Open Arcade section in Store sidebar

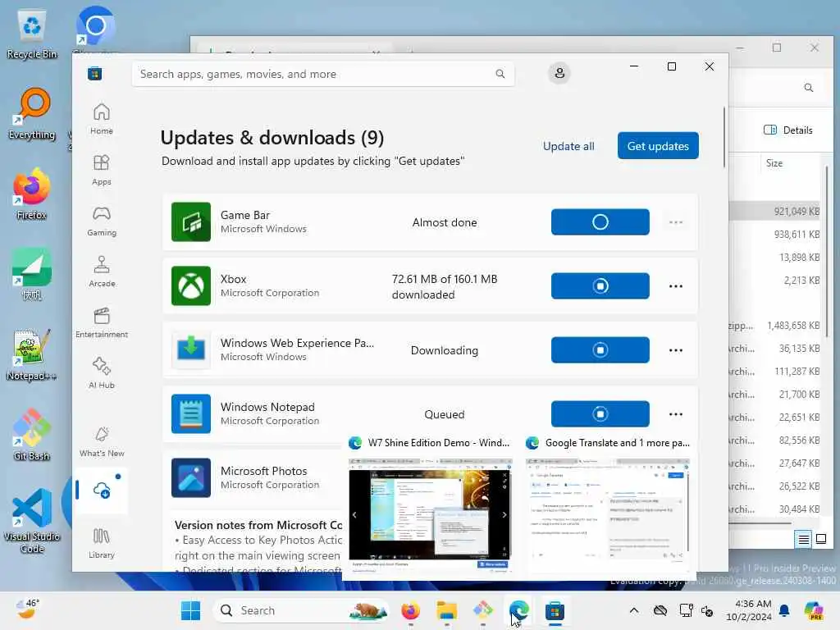101,272
